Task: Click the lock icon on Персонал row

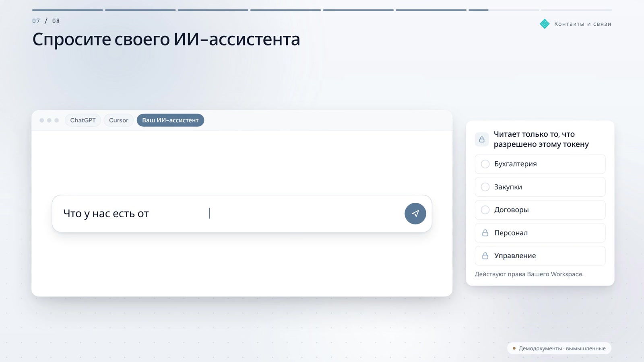Action: [485, 233]
